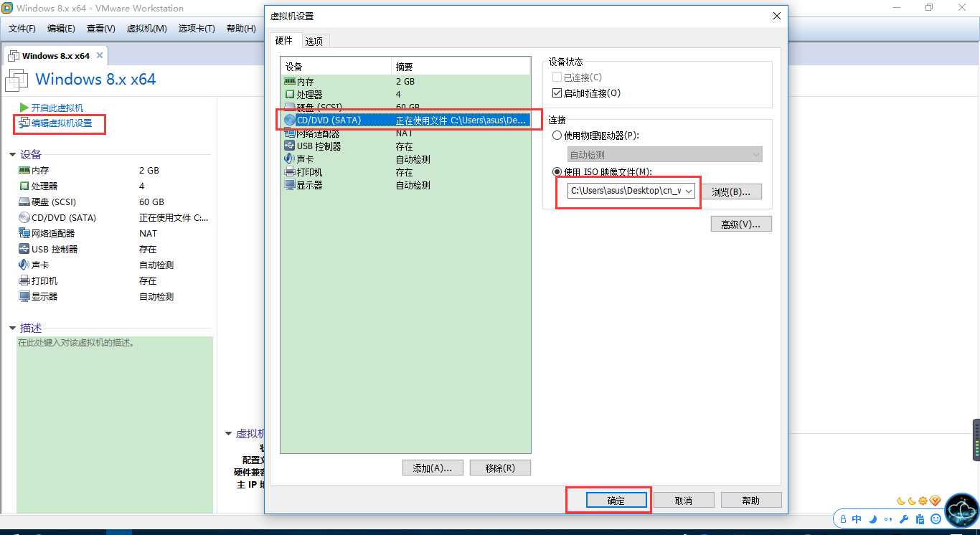980x535 pixels.
Task: Click the memory icon in main window device list
Action: (x=24, y=170)
